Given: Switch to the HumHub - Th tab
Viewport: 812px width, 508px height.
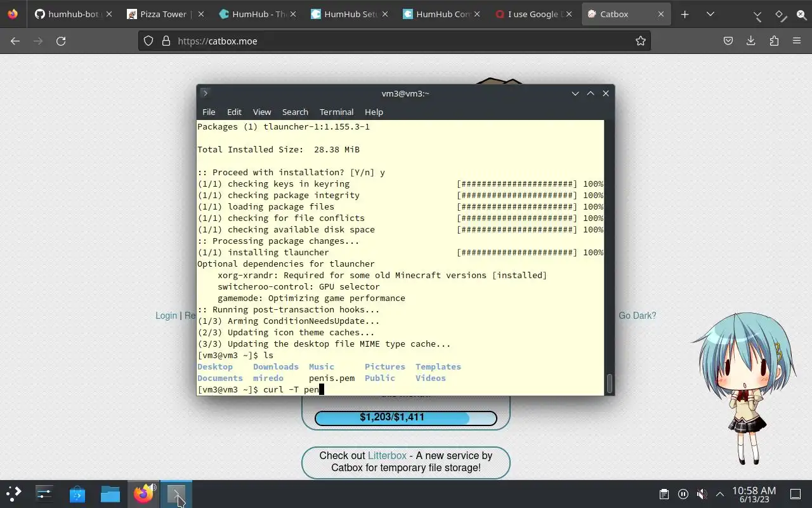Looking at the screenshot, I should (256, 14).
